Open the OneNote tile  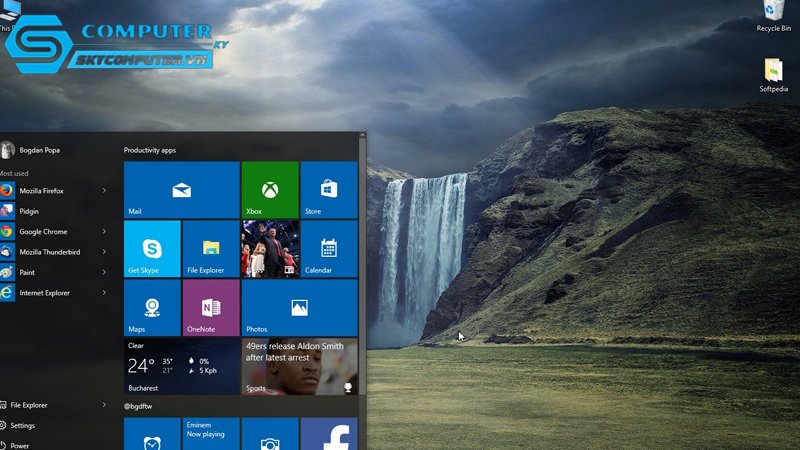(211, 308)
